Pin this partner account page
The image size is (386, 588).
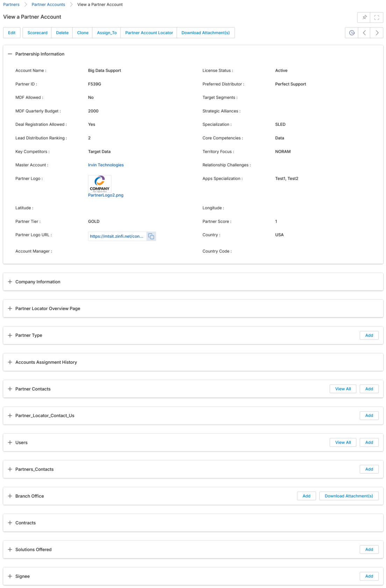[x=364, y=17]
